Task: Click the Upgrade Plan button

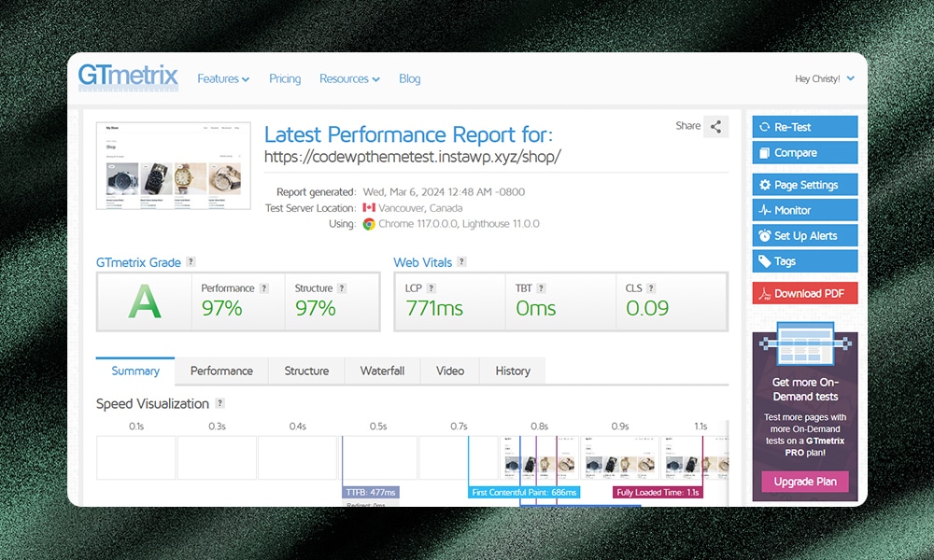Action: (804, 482)
